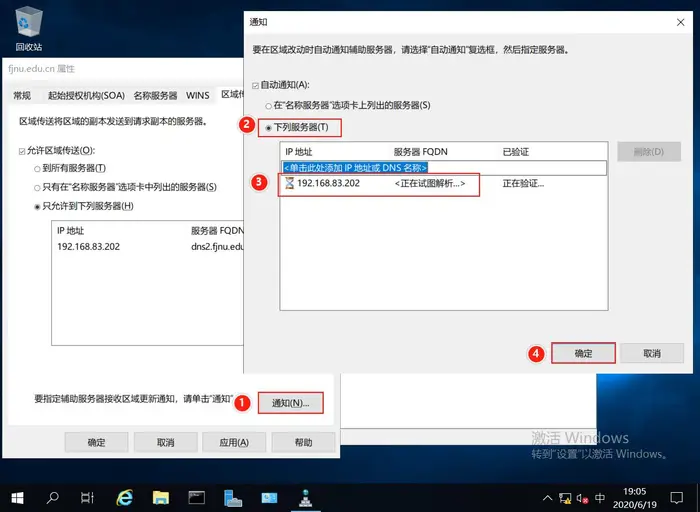Show hidden system tray icons
The width and height of the screenshot is (700, 512).
point(547,498)
